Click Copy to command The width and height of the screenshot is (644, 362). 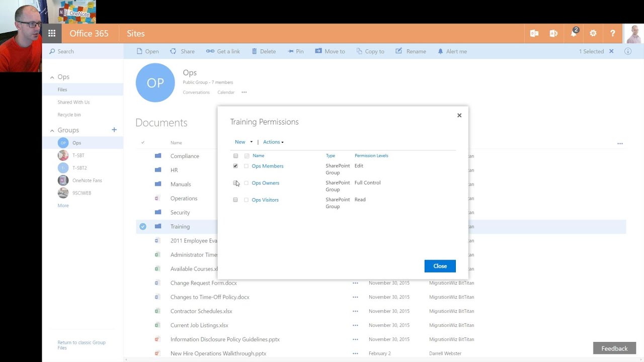pyautogui.click(x=370, y=51)
